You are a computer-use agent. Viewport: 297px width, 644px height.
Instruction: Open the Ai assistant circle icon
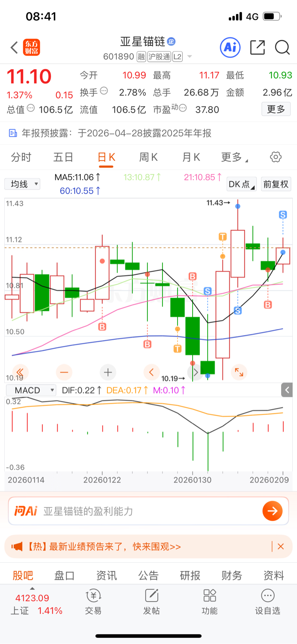coord(230,48)
